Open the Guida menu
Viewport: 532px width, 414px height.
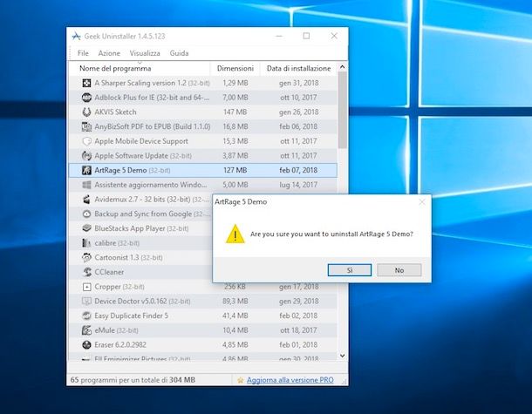click(x=179, y=53)
